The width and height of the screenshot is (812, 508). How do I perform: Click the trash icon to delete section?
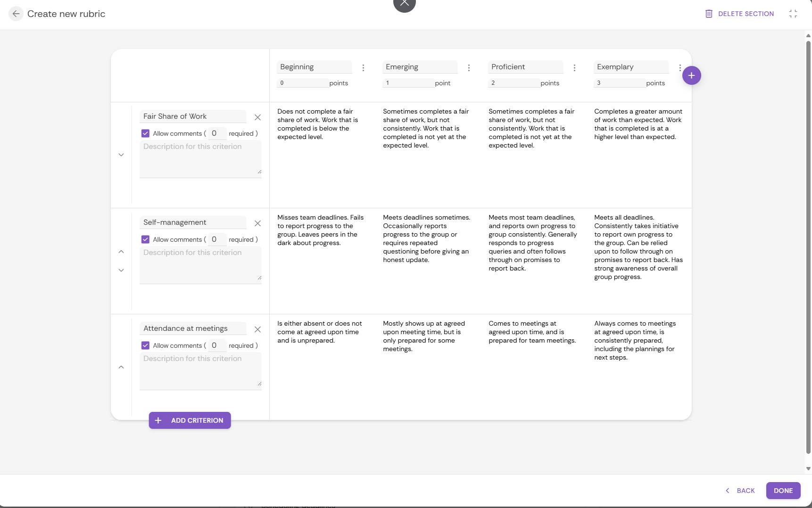tap(708, 14)
